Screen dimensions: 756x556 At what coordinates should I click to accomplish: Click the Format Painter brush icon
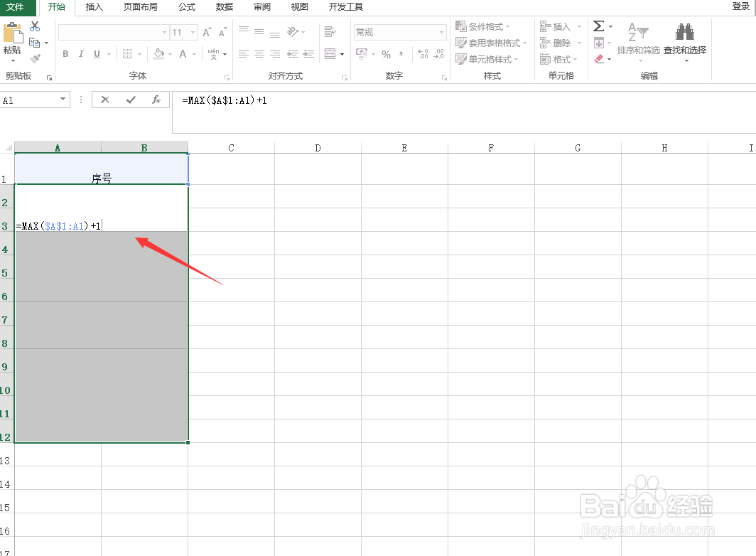pos(35,59)
